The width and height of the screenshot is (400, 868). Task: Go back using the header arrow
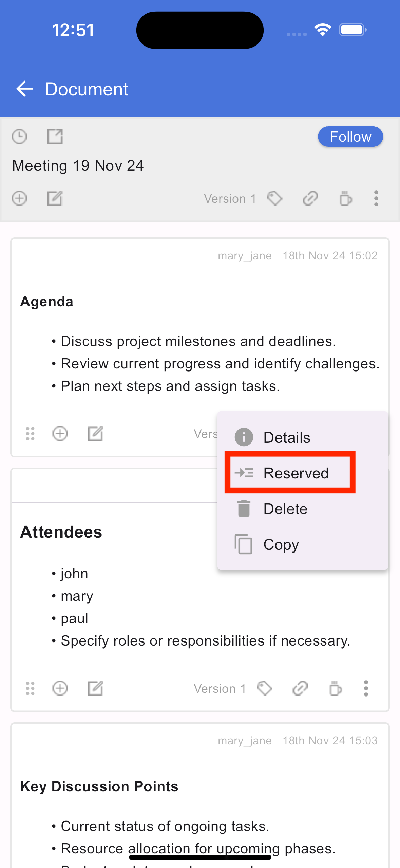(x=24, y=89)
